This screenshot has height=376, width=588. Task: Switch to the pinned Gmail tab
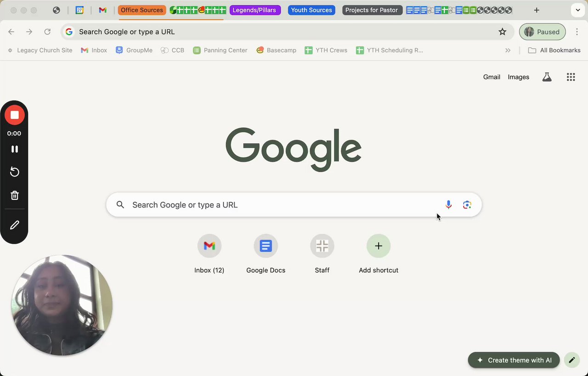pyautogui.click(x=102, y=10)
